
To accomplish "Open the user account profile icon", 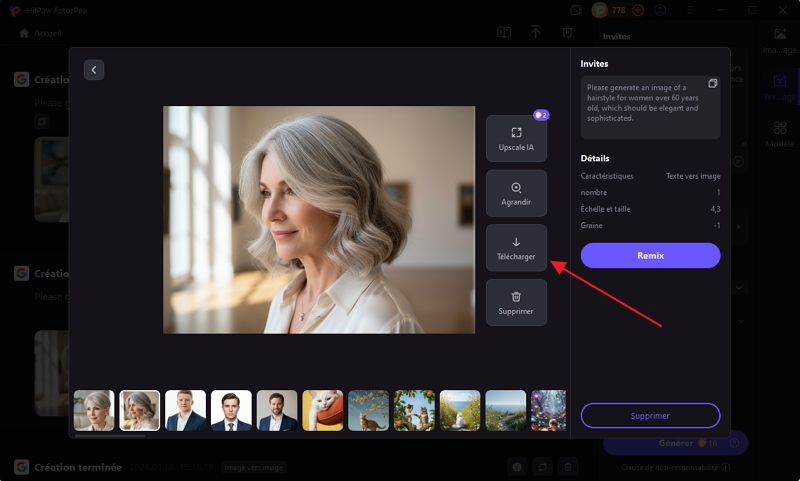I will [x=660, y=10].
